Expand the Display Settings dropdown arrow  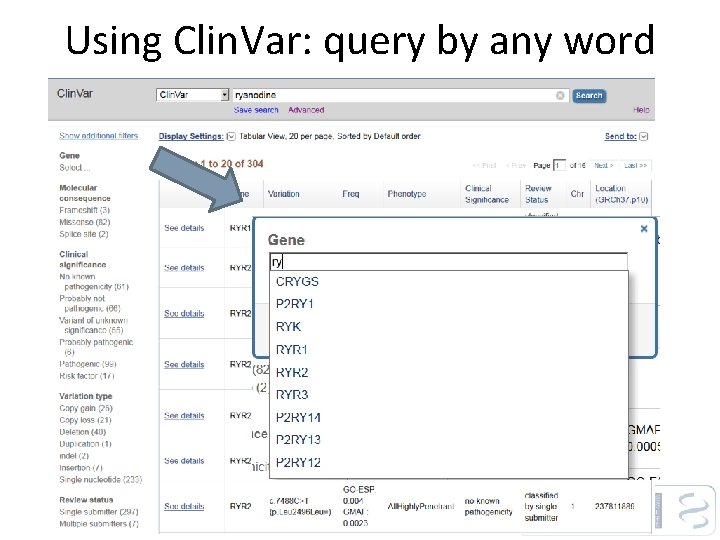pos(231,136)
